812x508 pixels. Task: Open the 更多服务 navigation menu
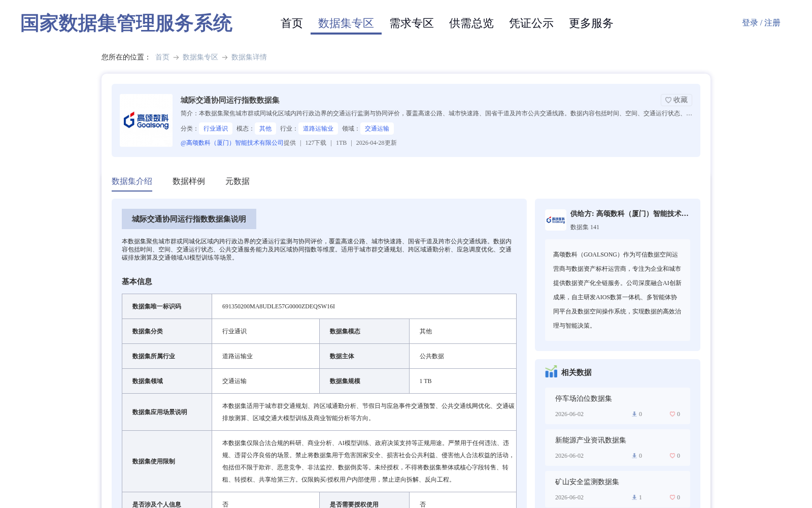(x=591, y=23)
